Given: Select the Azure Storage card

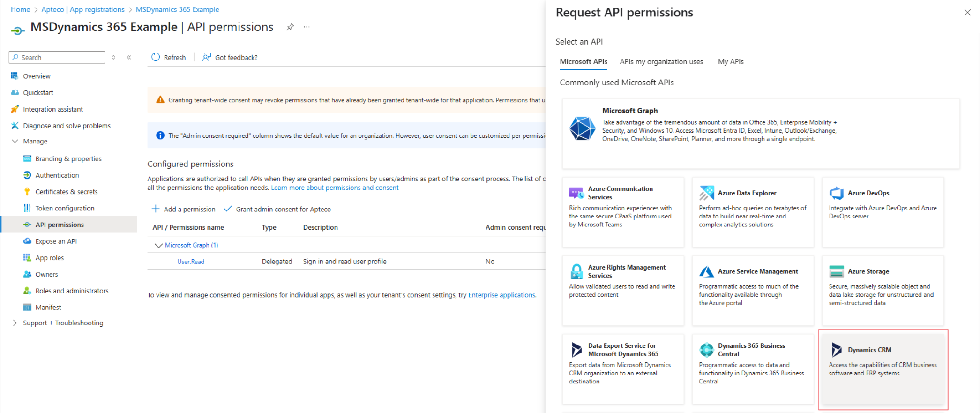Looking at the screenshot, I should click(883, 290).
